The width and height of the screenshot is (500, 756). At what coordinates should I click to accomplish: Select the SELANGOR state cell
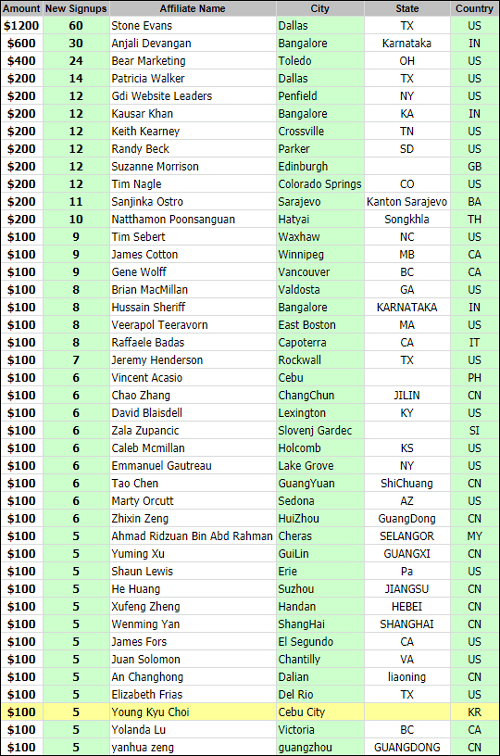[407, 536]
